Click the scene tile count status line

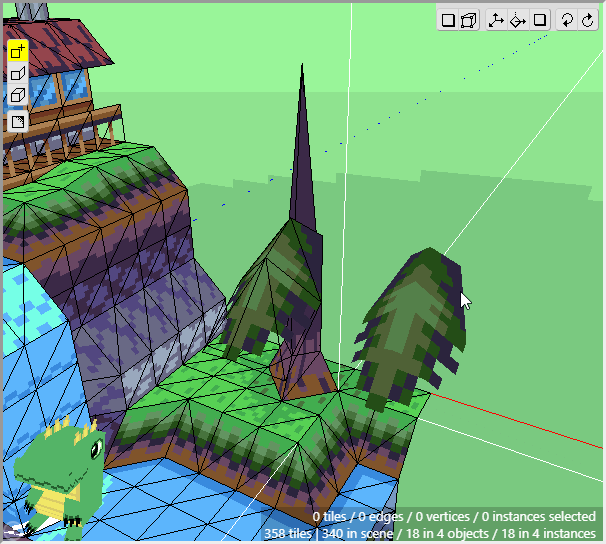coord(430,534)
